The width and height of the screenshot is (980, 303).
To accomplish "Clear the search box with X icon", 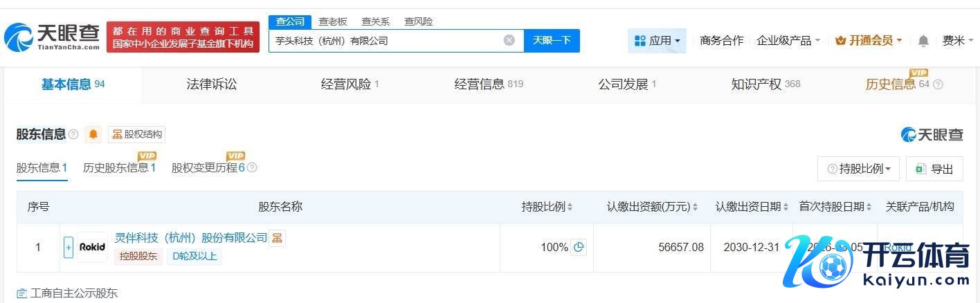I will (x=509, y=40).
